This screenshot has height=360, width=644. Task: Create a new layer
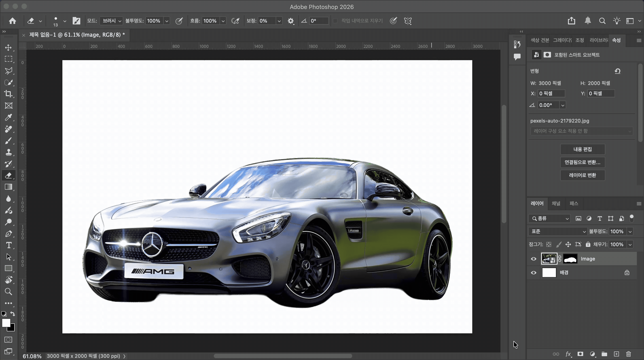(616, 354)
